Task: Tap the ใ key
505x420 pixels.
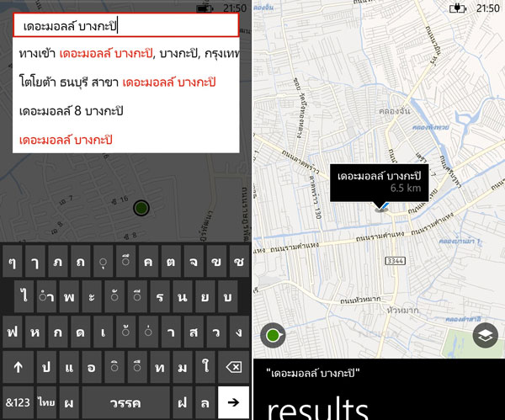Action: pyautogui.click(x=205, y=367)
